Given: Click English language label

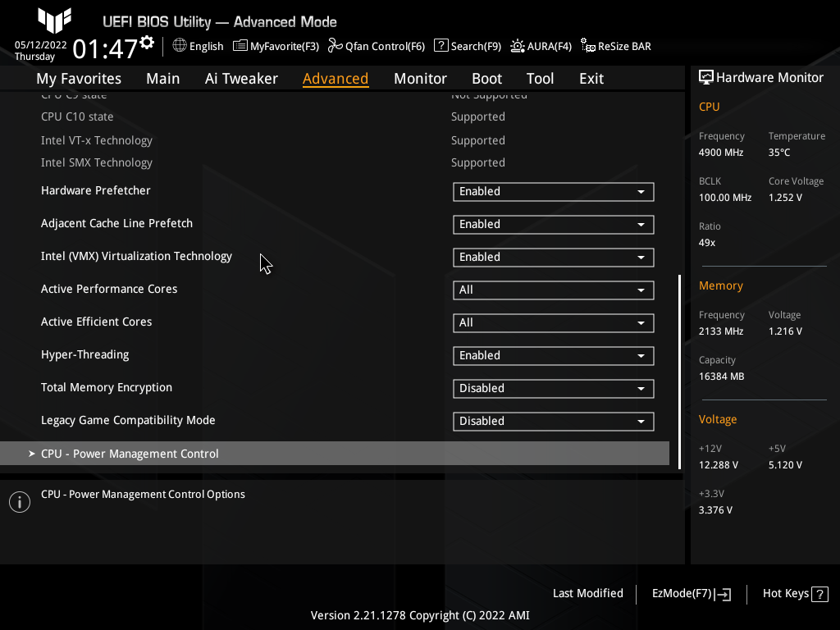Looking at the screenshot, I should (206, 47).
